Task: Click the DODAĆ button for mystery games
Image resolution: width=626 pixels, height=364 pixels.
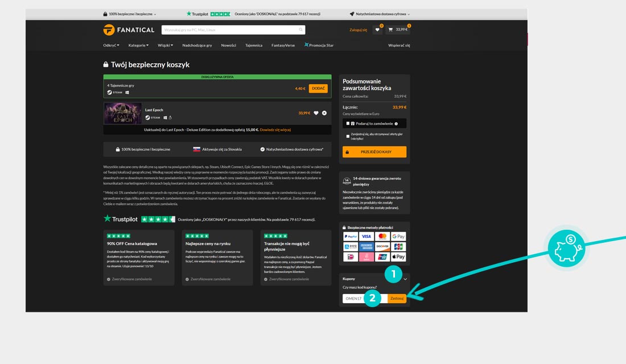Action: 318,89
